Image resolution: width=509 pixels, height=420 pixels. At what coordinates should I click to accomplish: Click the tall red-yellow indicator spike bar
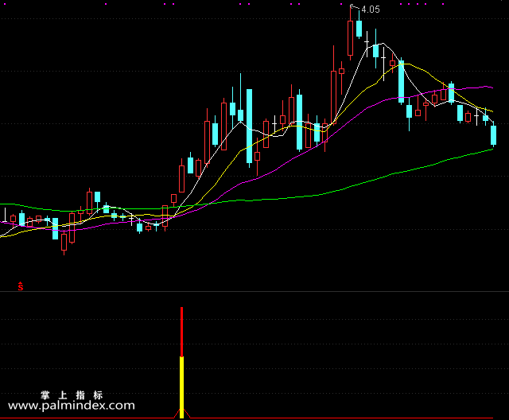(182, 363)
